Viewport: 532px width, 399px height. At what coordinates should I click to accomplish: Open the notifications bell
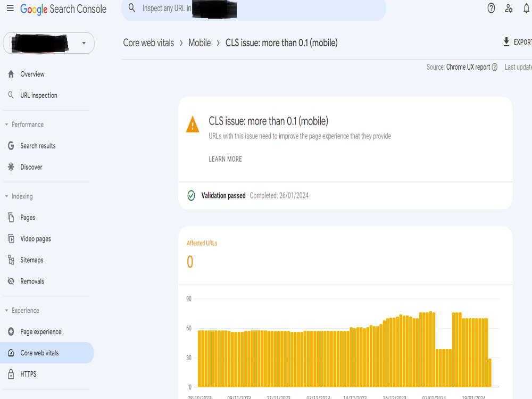tap(526, 8)
